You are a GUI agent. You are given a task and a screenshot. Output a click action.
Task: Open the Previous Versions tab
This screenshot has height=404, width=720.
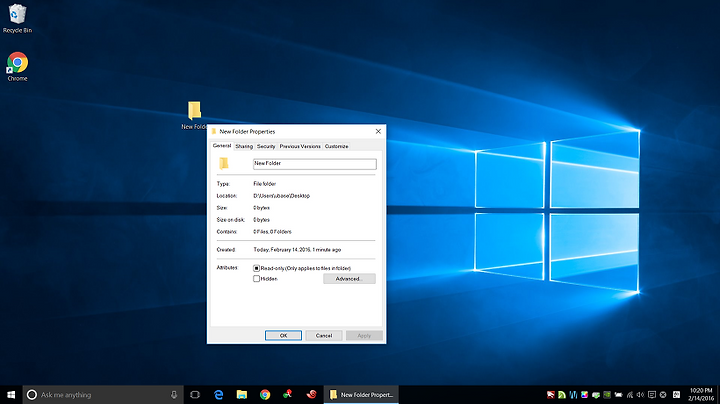tap(300, 146)
